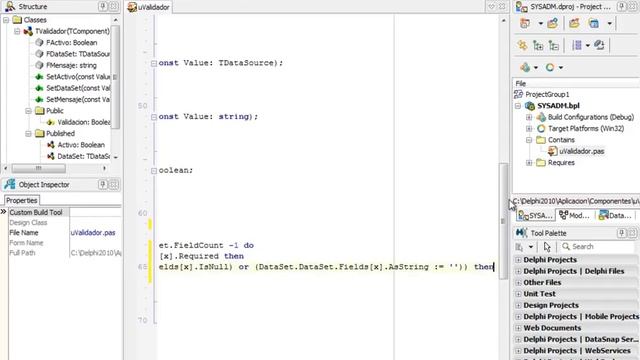Click blue View window icon in Project Manager

[594, 24]
